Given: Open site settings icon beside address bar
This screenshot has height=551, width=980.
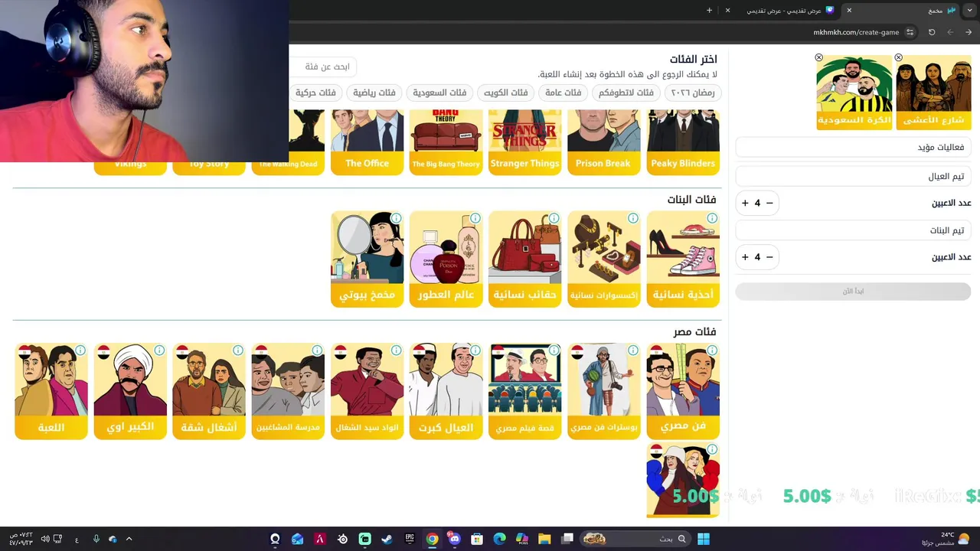Looking at the screenshot, I should pos(910,32).
